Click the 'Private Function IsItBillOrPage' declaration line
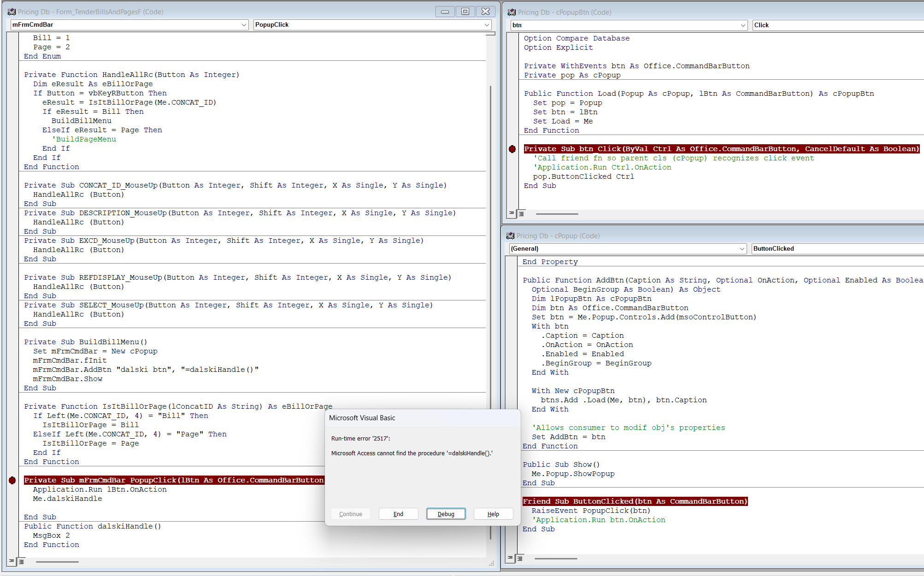 click(x=178, y=406)
